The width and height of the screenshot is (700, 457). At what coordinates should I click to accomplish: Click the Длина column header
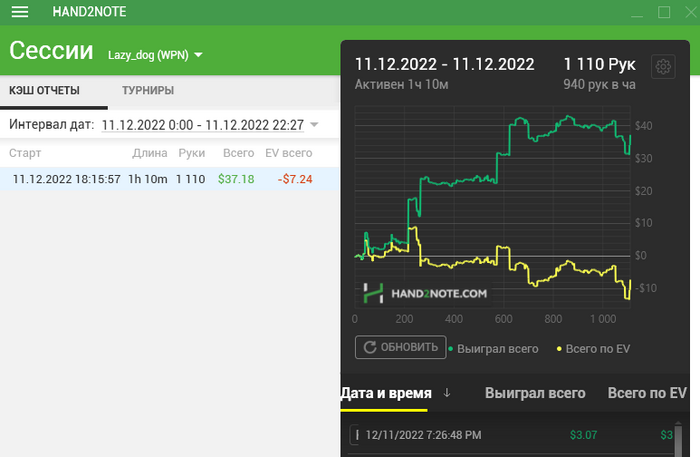150,153
